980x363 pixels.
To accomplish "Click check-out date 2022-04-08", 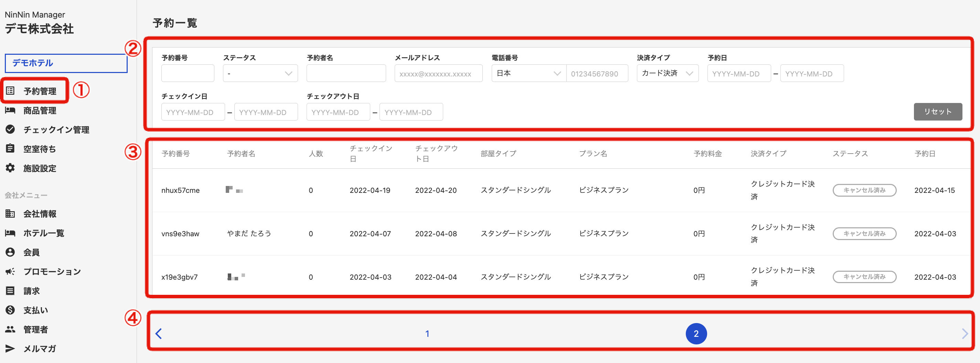I will [x=436, y=234].
